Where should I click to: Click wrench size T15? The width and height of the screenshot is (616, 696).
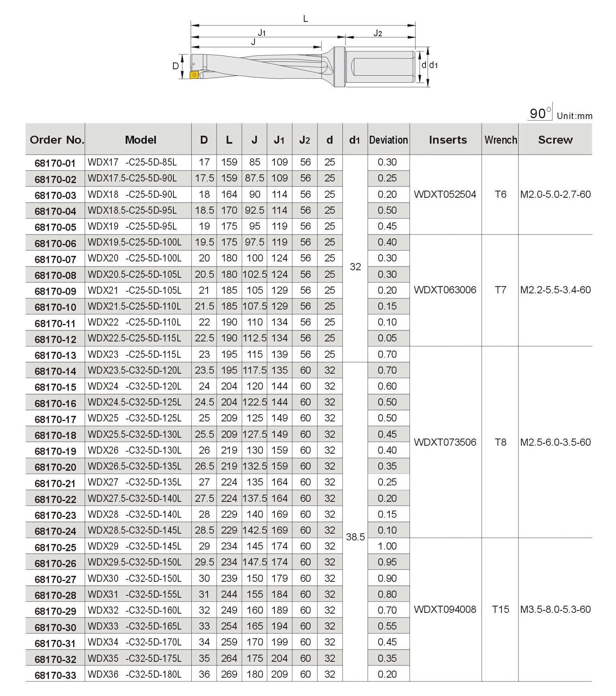tap(500, 609)
